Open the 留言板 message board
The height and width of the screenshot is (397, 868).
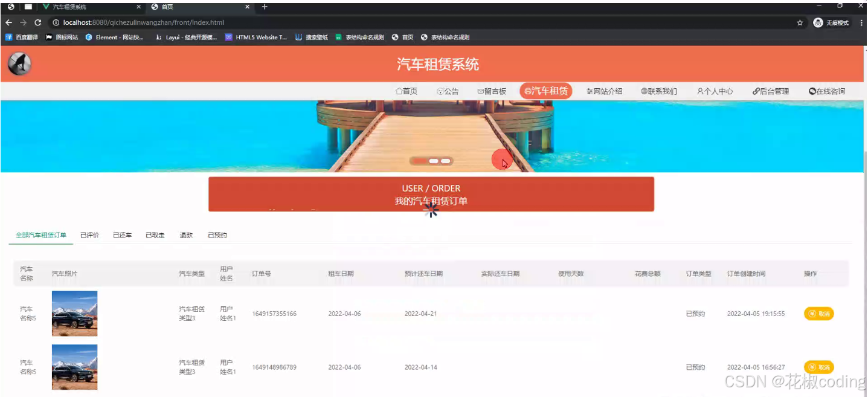(492, 91)
